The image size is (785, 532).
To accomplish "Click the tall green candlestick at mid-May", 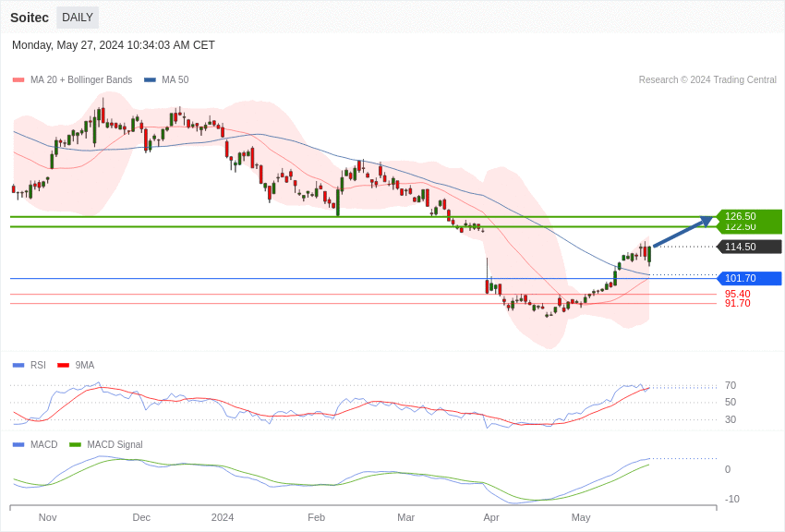I will coord(615,276).
